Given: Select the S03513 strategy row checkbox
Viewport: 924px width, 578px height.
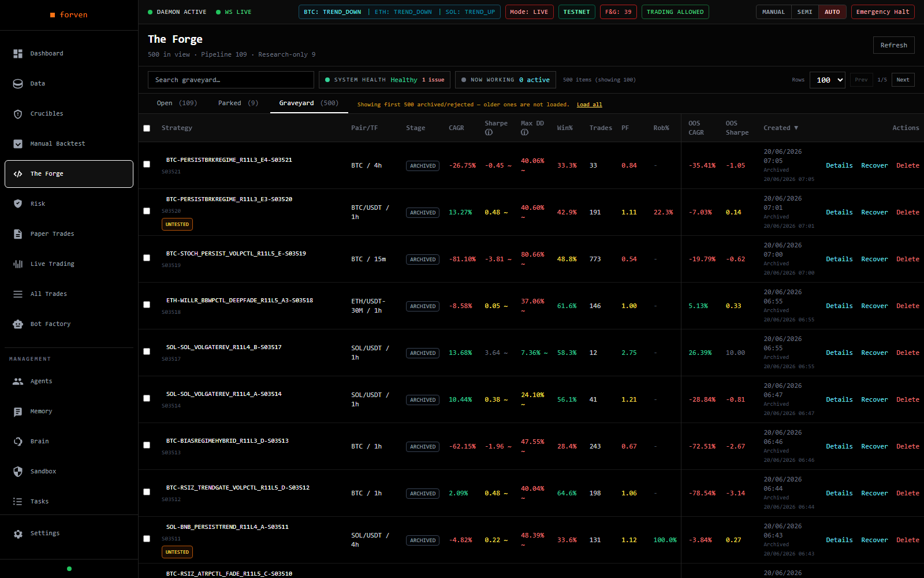Looking at the screenshot, I should click(x=147, y=445).
